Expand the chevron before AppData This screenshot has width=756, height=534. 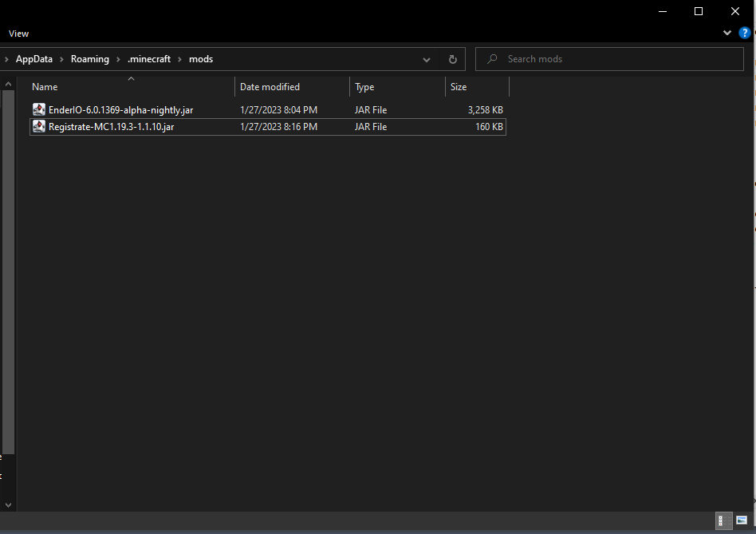(x=6, y=59)
